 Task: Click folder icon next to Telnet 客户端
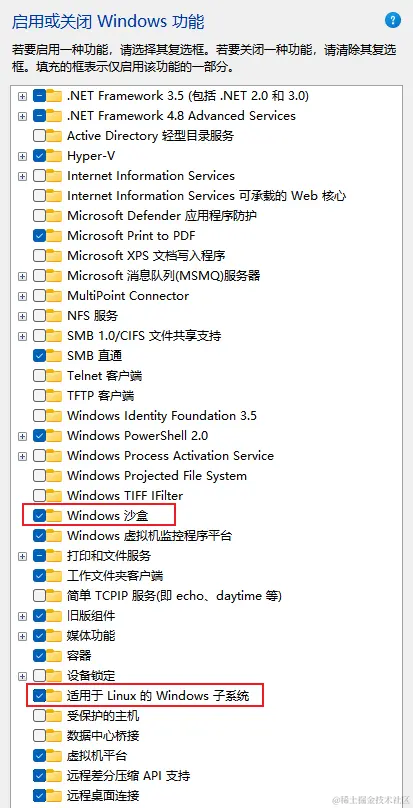pos(54,376)
